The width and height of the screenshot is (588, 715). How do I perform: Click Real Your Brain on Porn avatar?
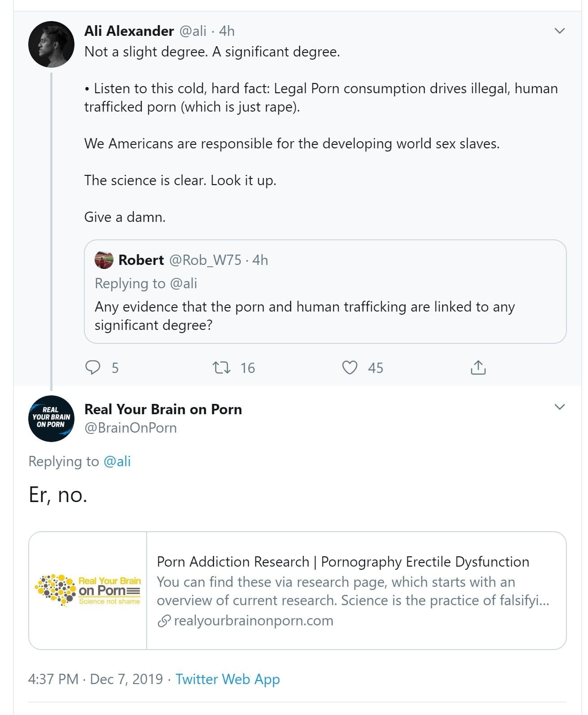51,419
